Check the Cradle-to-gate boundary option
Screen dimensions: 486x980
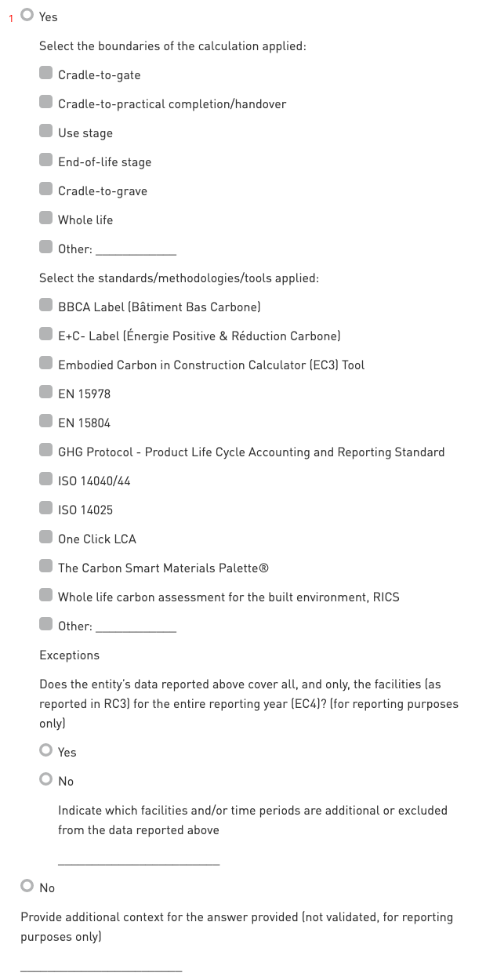tap(46, 74)
